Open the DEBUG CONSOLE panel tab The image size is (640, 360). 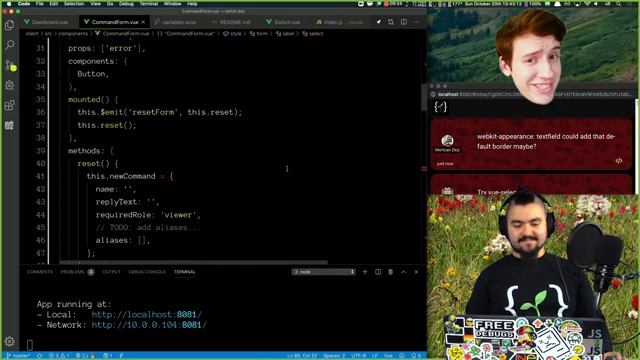[x=147, y=272]
